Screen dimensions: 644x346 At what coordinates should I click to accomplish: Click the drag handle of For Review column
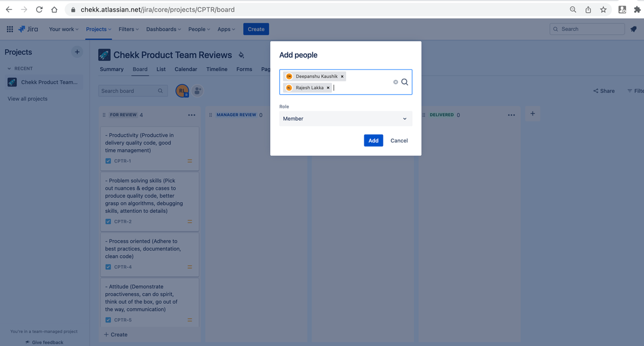click(x=104, y=115)
